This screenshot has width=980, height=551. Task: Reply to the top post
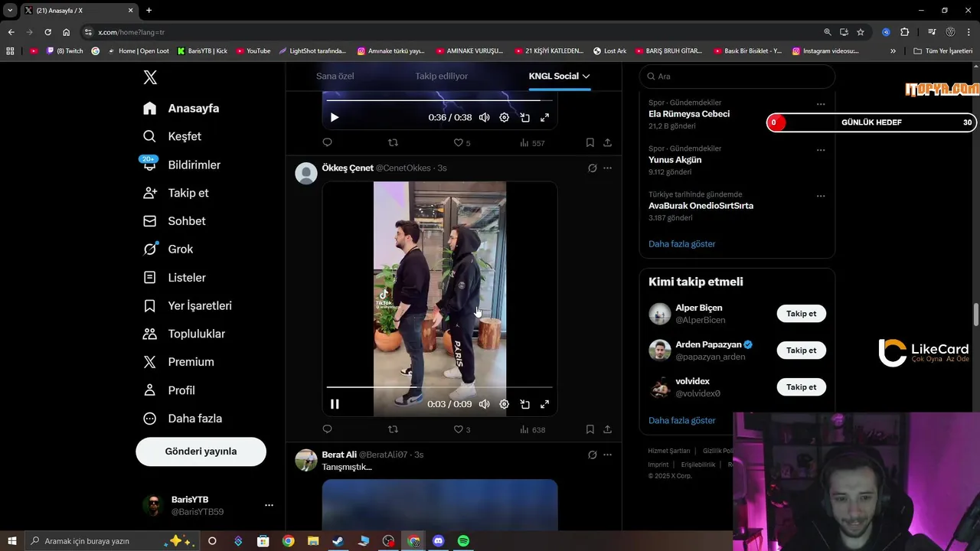(x=327, y=142)
